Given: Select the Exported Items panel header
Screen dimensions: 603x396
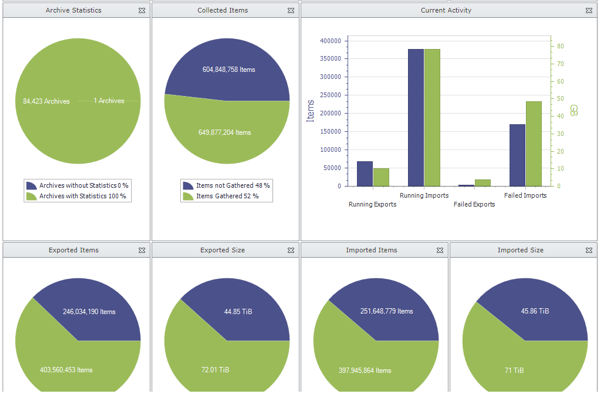Looking at the screenshot, I should pos(76,250).
